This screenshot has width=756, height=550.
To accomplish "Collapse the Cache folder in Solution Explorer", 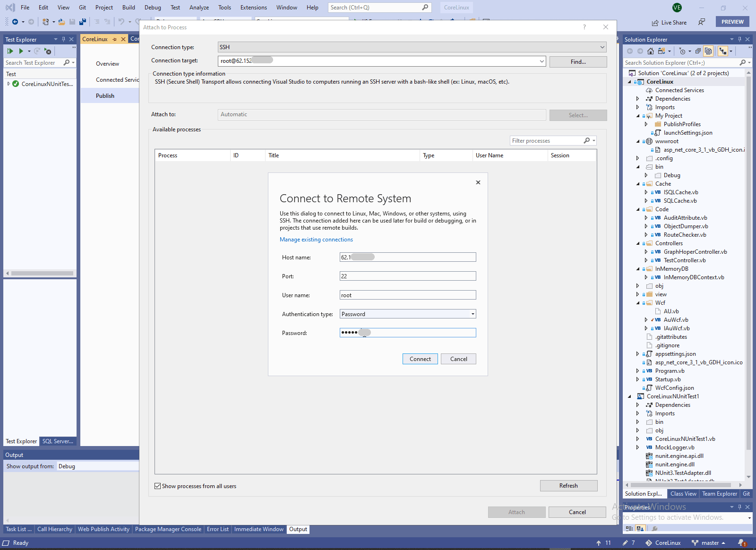I will point(638,184).
